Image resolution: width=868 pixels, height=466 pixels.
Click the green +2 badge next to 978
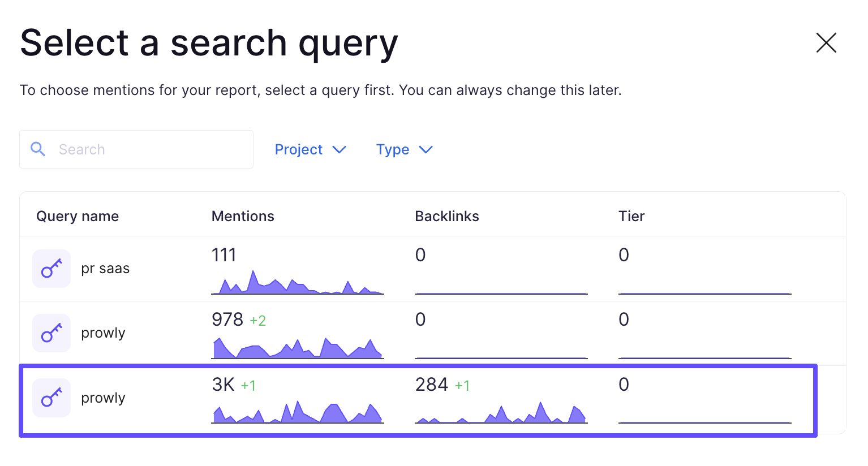click(259, 321)
